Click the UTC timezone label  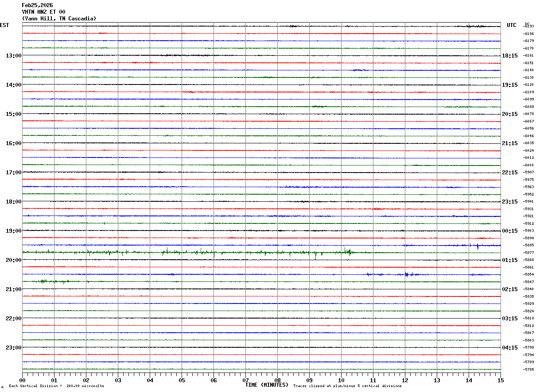tap(512, 25)
